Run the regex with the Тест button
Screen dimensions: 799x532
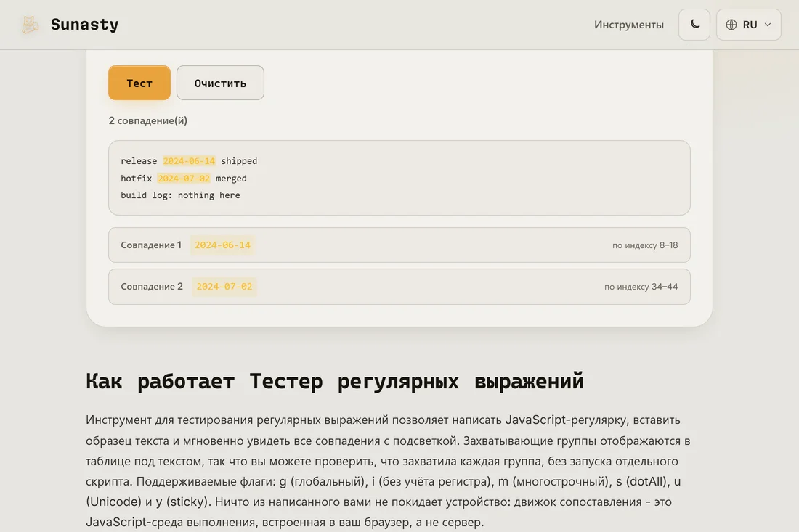(139, 83)
